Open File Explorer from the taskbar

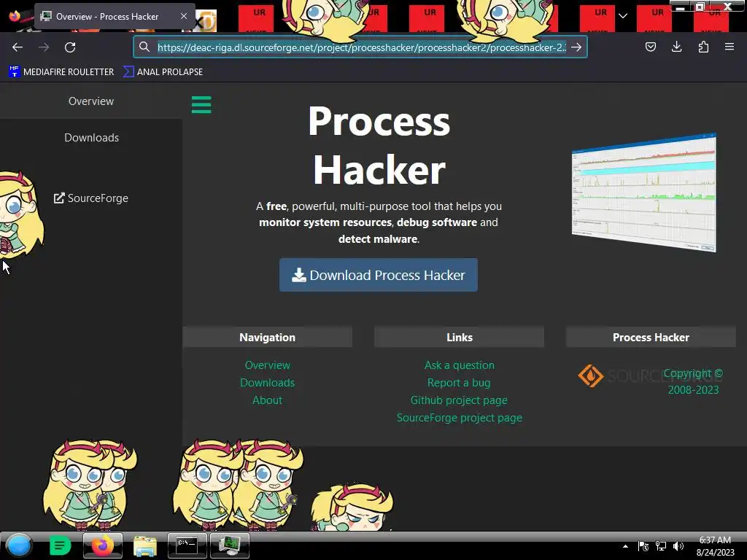(145, 545)
